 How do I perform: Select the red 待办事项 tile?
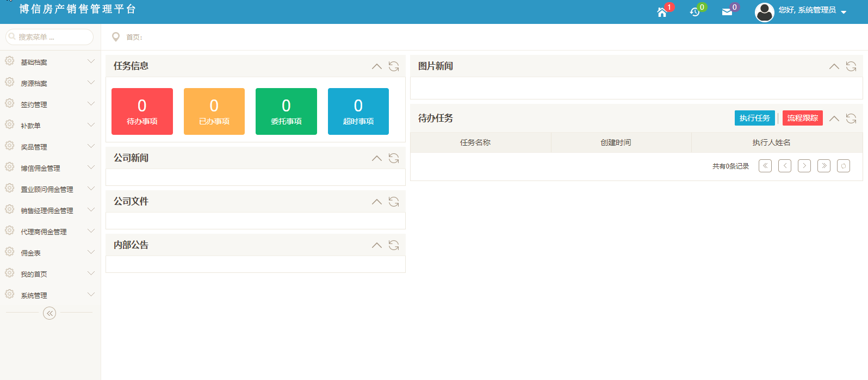coord(142,111)
